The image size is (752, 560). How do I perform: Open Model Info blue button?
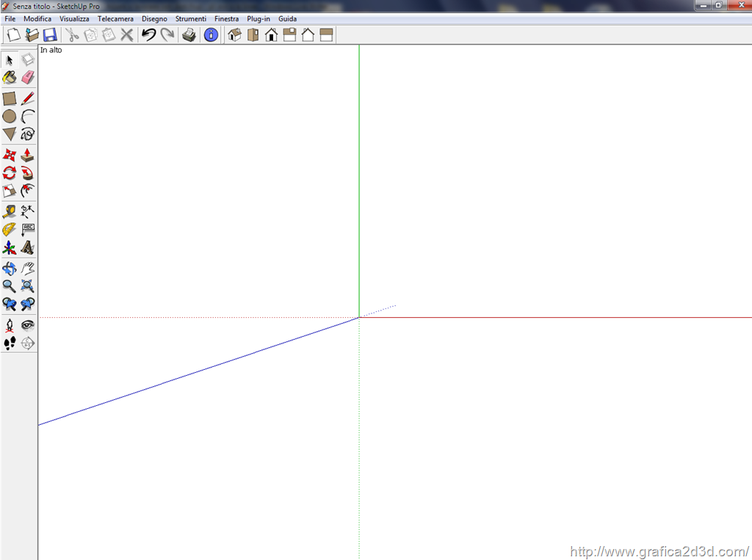tap(211, 34)
